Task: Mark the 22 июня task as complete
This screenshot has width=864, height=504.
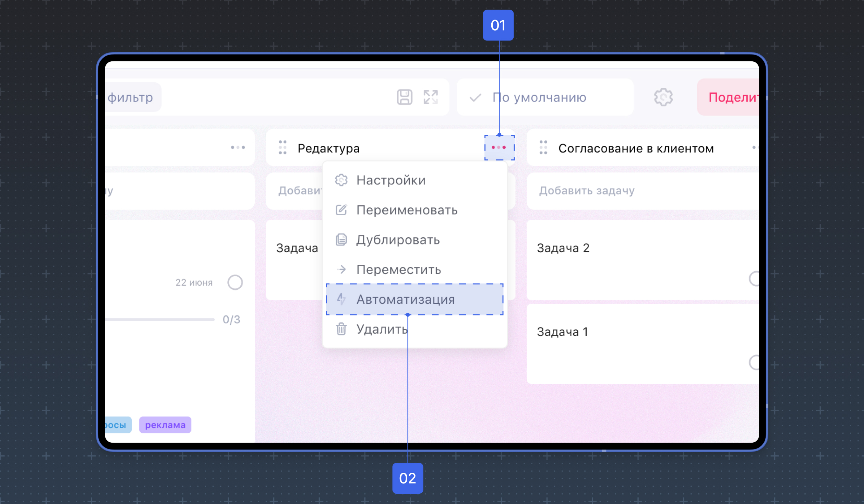Action: click(235, 283)
